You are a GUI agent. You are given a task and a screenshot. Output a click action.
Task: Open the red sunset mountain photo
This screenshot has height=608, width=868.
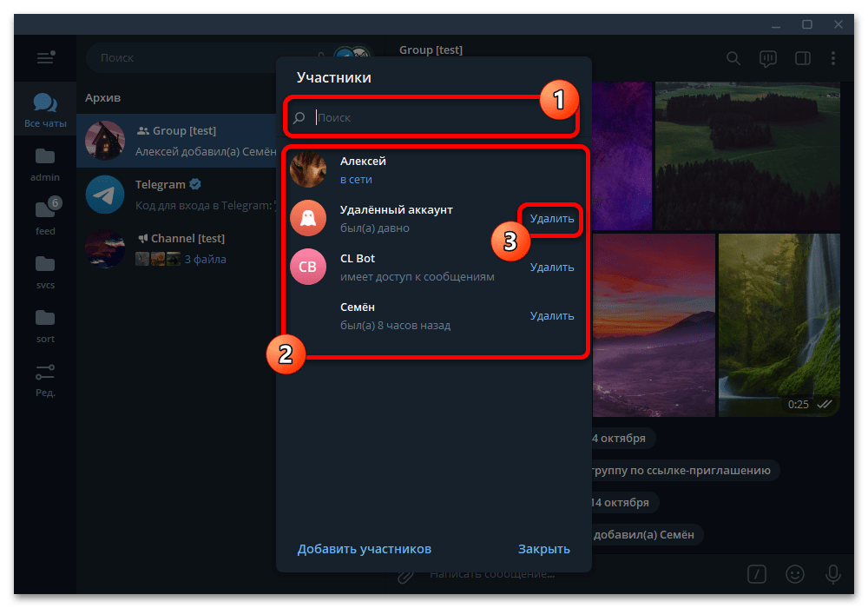point(654,325)
